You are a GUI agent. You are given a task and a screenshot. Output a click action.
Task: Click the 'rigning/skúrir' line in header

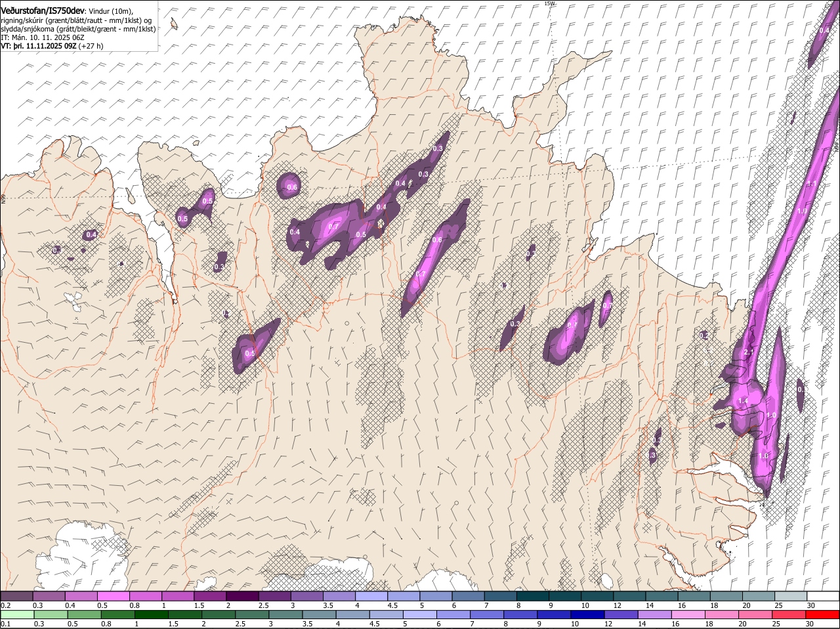click(77, 20)
